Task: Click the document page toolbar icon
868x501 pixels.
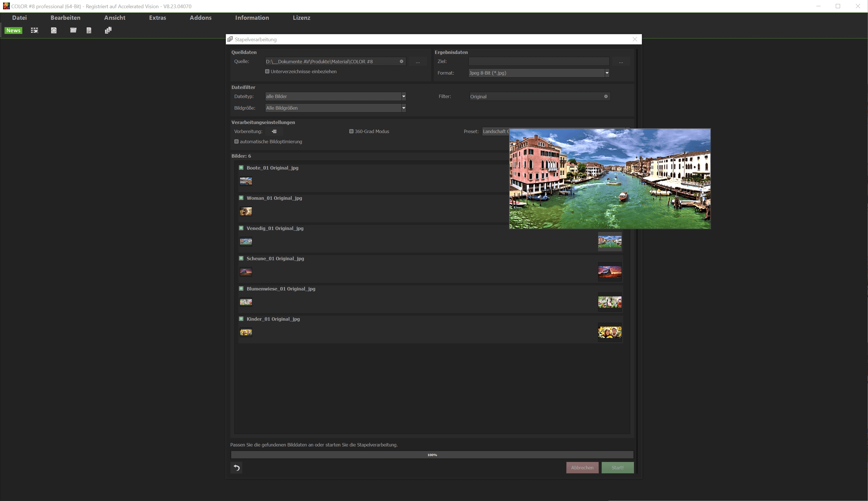Action: (89, 30)
